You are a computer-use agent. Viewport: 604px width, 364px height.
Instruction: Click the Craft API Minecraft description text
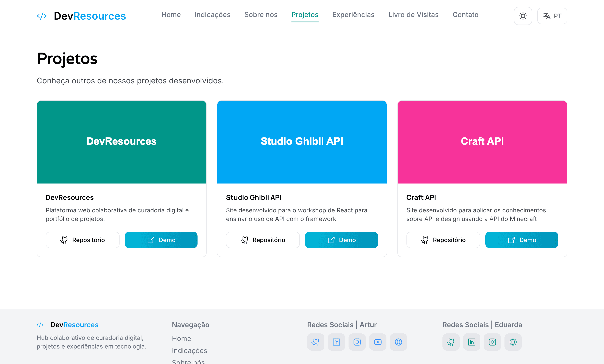[x=476, y=215]
